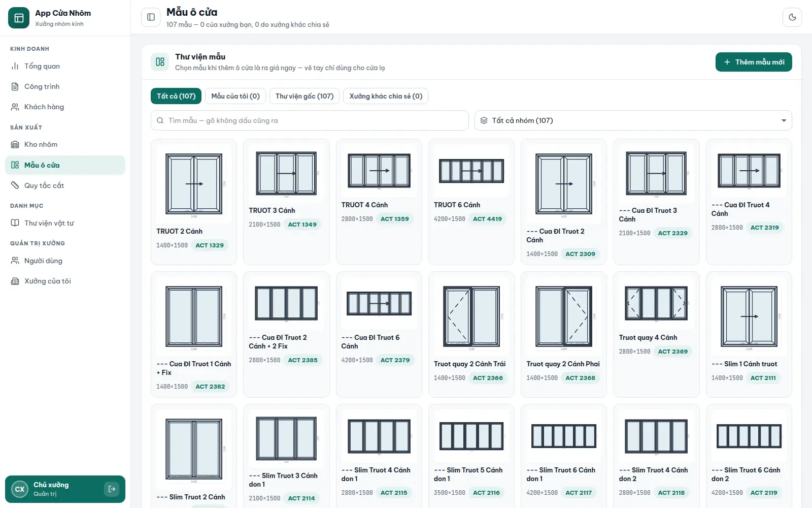Focus the Tìm mẫu search field
812x508 pixels.
click(x=310, y=120)
